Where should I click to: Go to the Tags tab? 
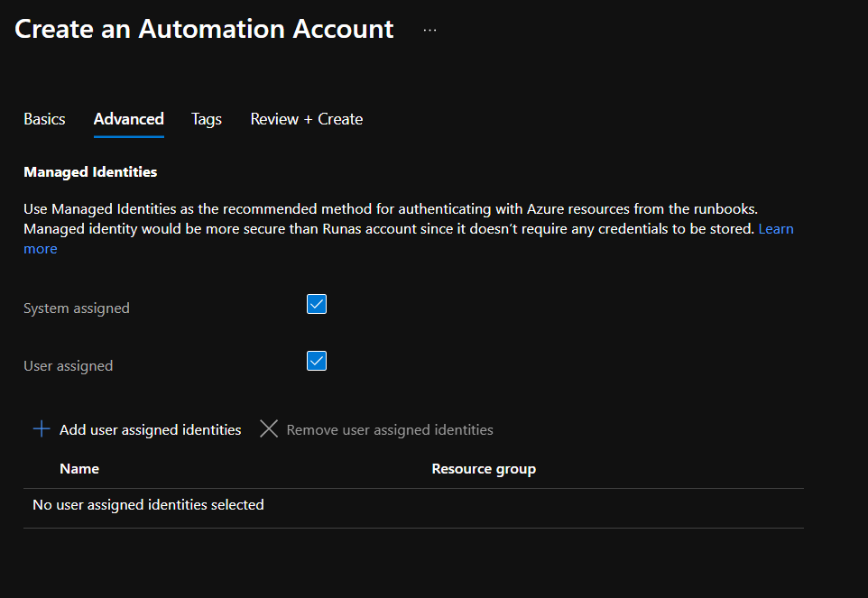[207, 119]
